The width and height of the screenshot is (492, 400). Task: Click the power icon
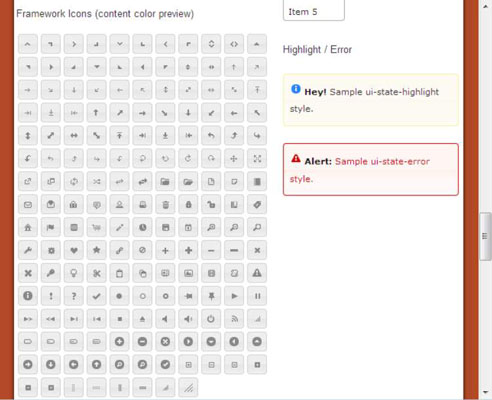point(211,319)
